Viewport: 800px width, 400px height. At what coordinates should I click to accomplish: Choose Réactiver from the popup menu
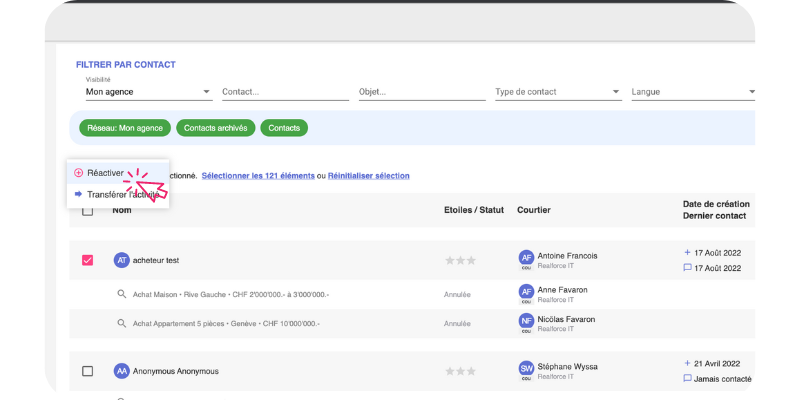pyautogui.click(x=118, y=173)
